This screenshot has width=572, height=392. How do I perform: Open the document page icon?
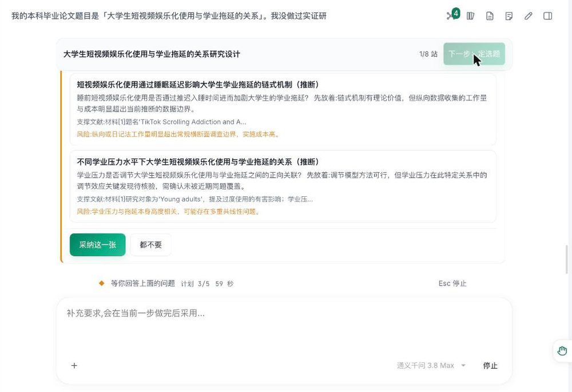click(x=490, y=16)
